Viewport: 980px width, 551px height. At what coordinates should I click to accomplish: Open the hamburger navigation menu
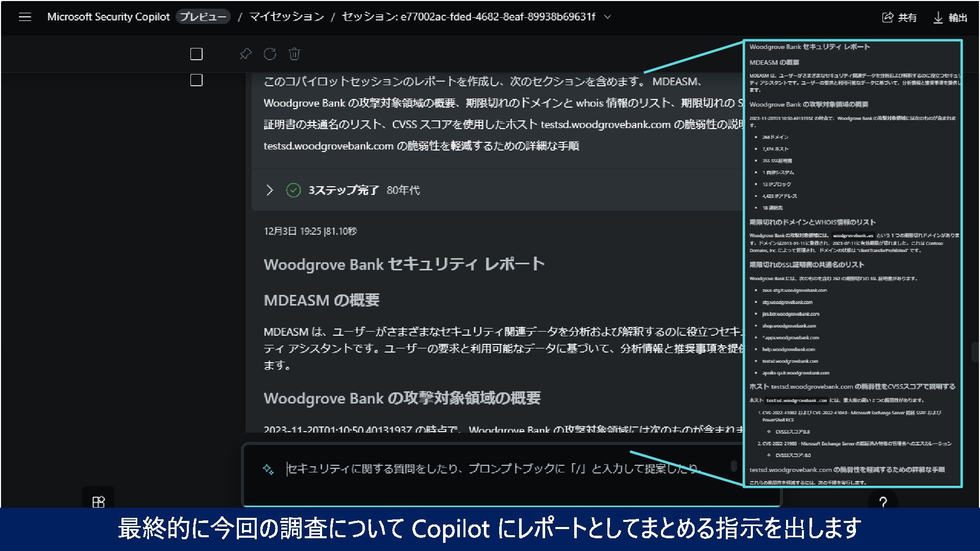click(24, 17)
